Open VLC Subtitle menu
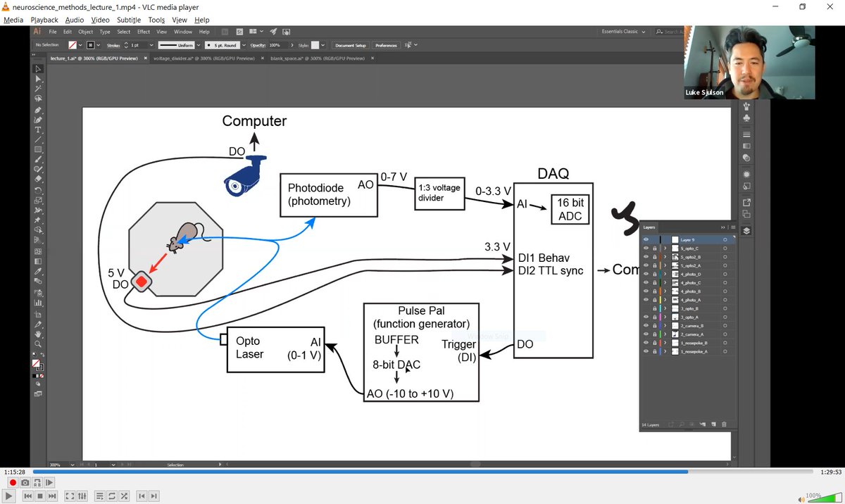The width and height of the screenshot is (845, 504). tap(130, 20)
